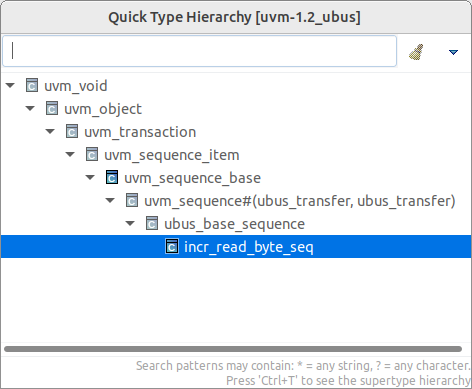Focus the hierarchy filter text field
Screen dimensions: 472x389
(199, 51)
